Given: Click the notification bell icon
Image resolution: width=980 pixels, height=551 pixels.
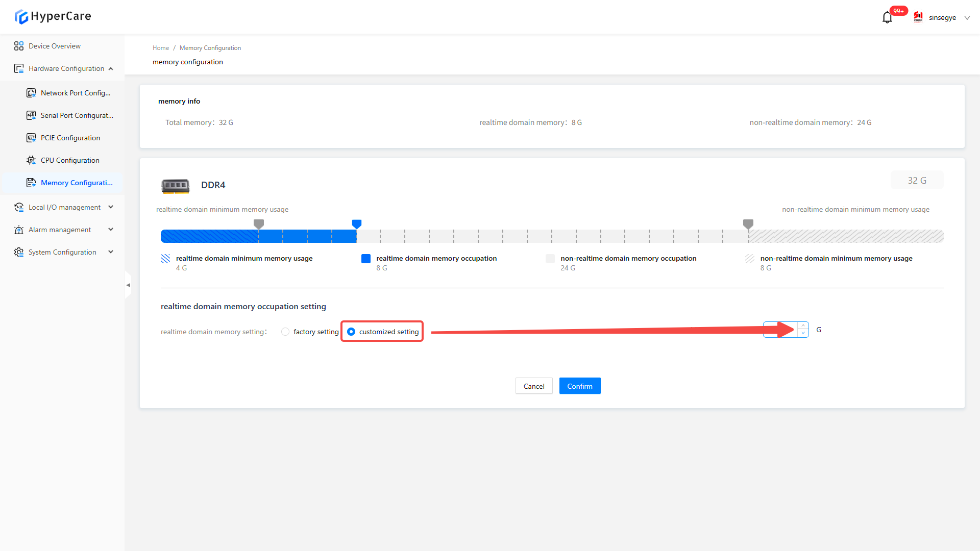Looking at the screenshot, I should [x=887, y=18].
